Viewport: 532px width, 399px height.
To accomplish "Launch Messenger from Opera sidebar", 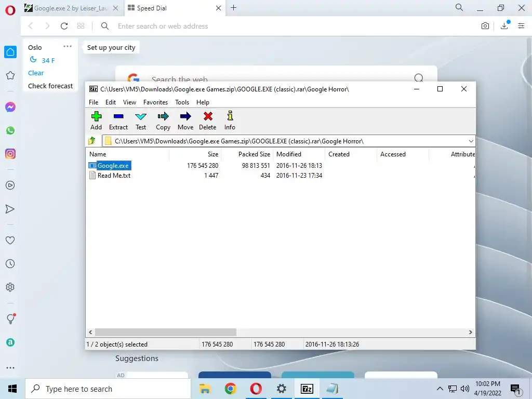I will tap(10, 107).
